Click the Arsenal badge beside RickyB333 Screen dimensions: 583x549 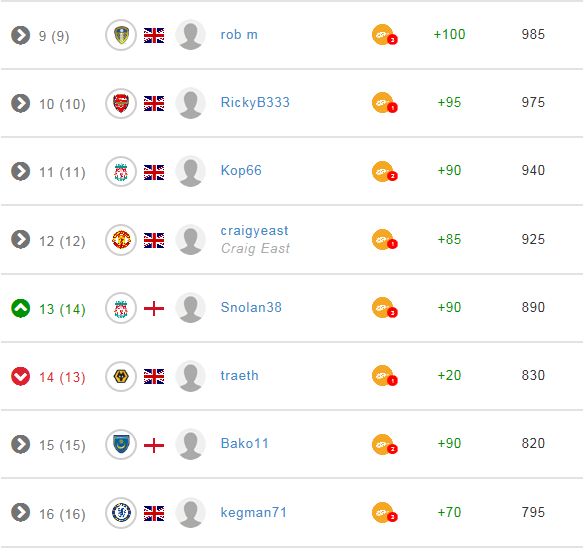point(121,103)
